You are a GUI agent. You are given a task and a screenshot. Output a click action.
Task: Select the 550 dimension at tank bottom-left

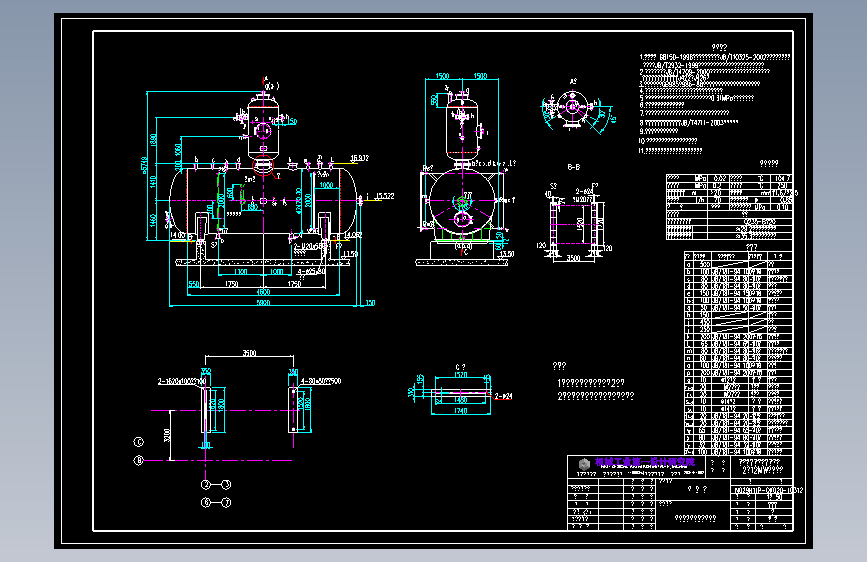(x=194, y=284)
